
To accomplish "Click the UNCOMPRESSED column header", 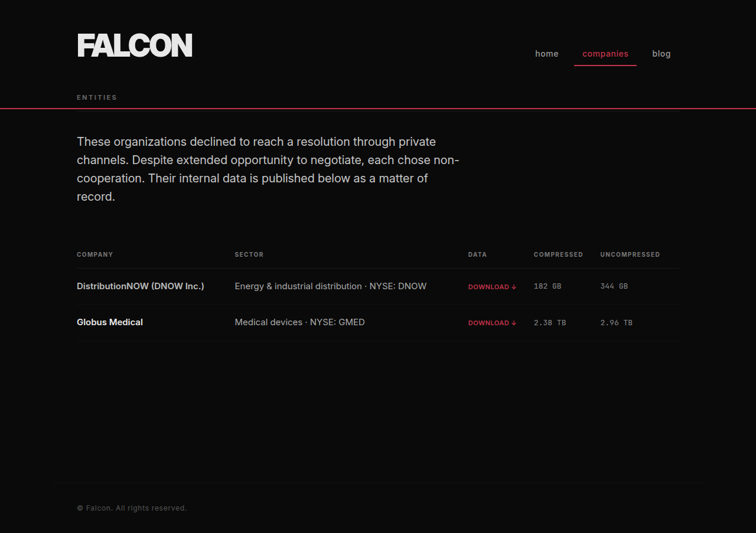I will pyautogui.click(x=630, y=254).
